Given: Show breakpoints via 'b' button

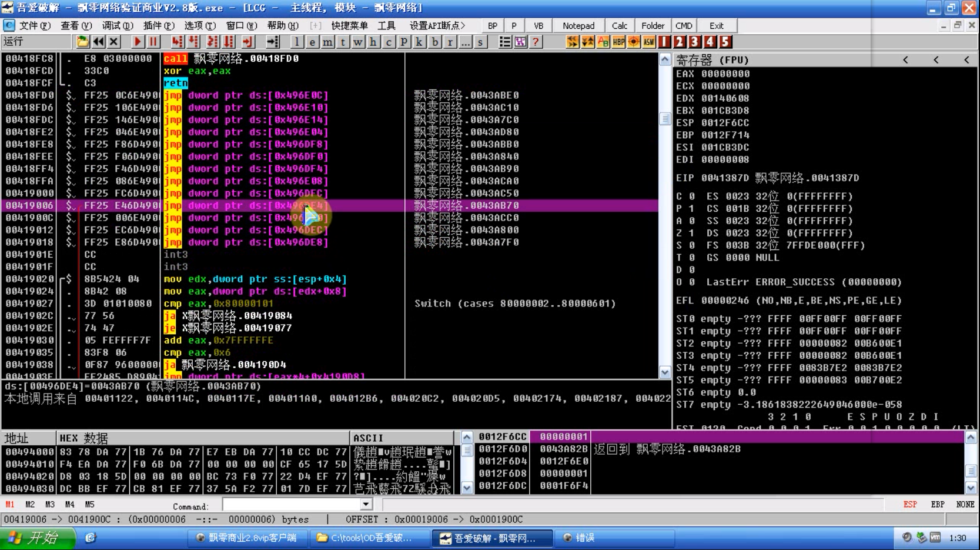Looking at the screenshot, I should tap(434, 42).
